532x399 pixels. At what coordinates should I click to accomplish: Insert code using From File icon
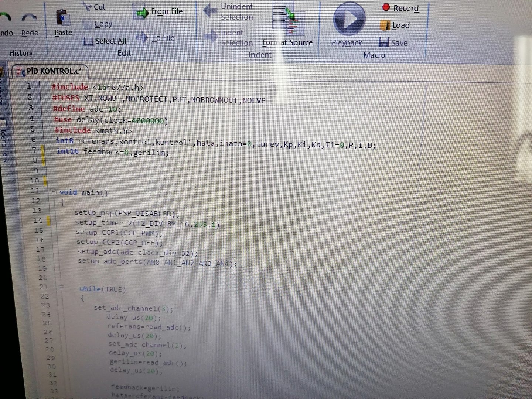(141, 13)
